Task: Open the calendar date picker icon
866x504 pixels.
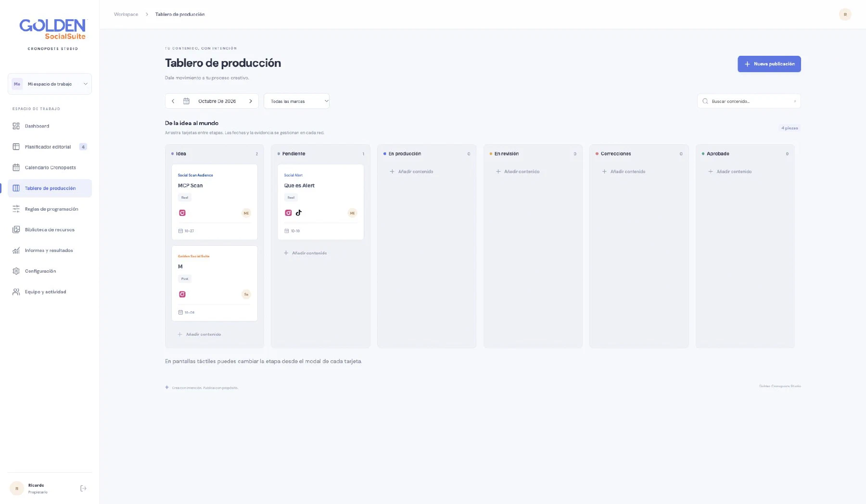Action: 186,101
